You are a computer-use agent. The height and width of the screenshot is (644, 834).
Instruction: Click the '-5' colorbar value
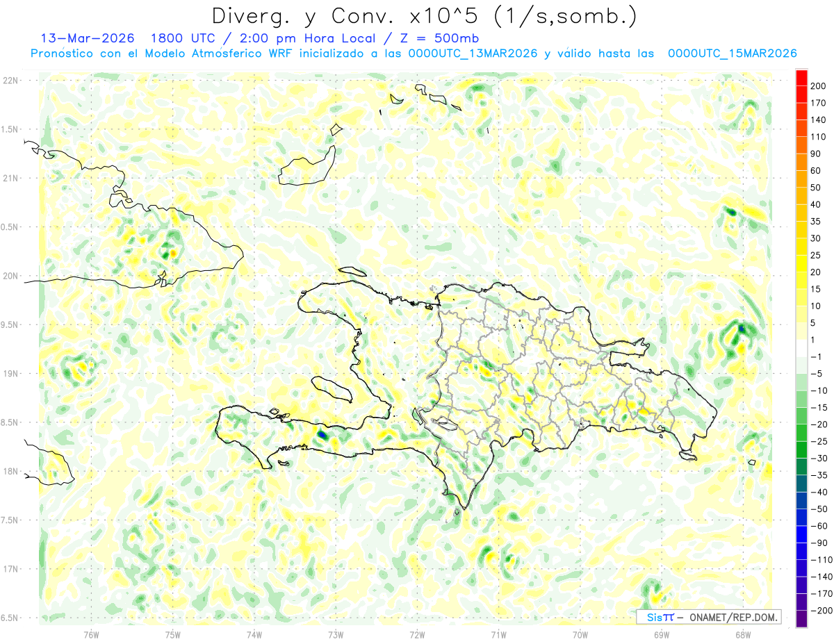coord(817,373)
